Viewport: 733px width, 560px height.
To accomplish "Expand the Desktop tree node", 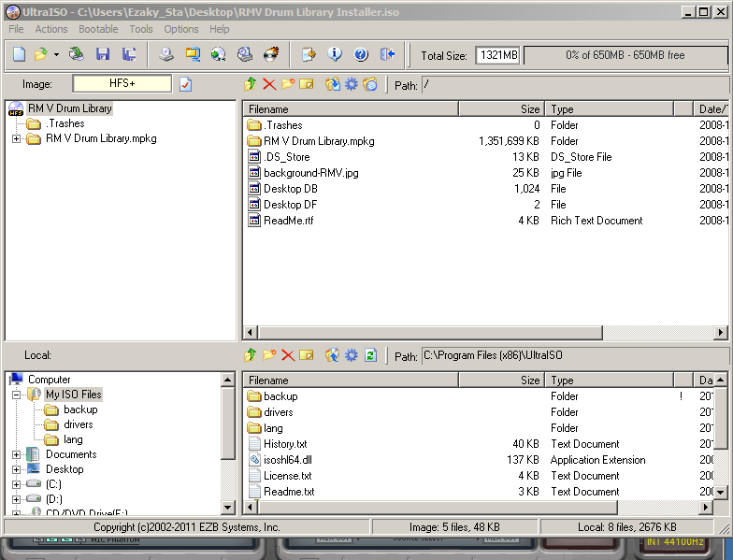I will click(17, 469).
